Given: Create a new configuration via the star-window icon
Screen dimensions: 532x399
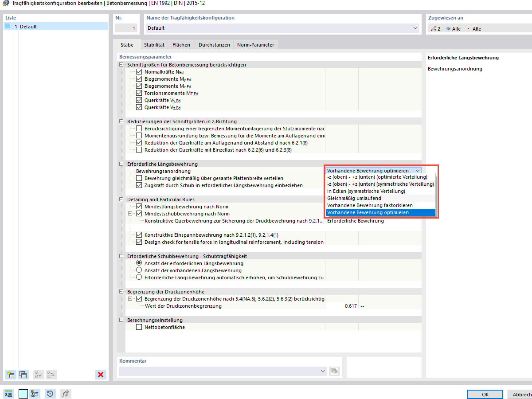Looking at the screenshot, I should click(11, 375).
